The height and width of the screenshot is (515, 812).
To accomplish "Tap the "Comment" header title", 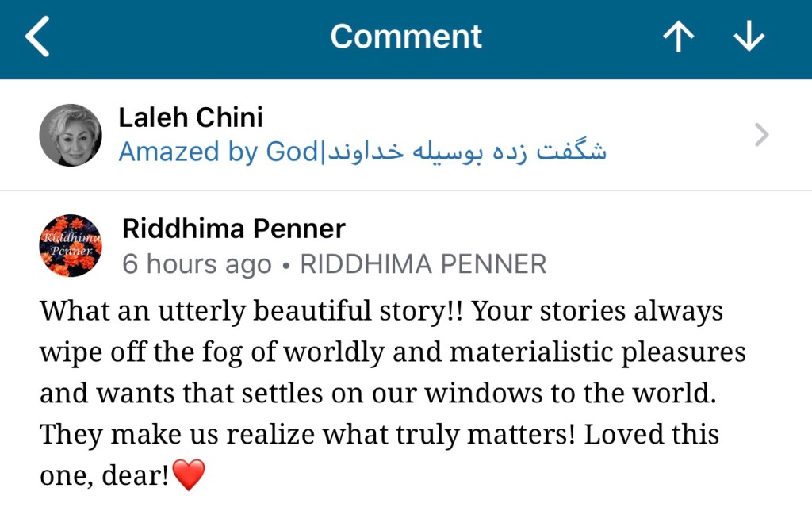I will (x=406, y=37).
